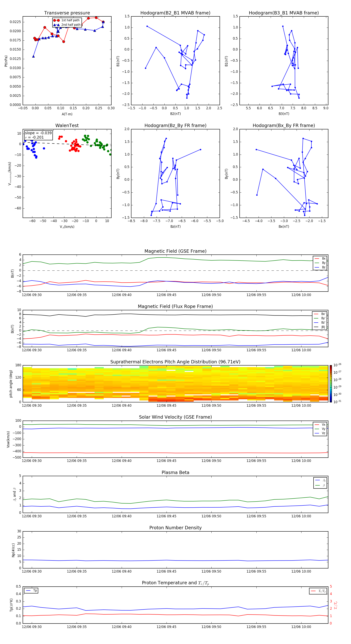351x644 pixels.
Task: Click the "slope = -0.039" annotation
Action: pyautogui.click(x=38, y=133)
